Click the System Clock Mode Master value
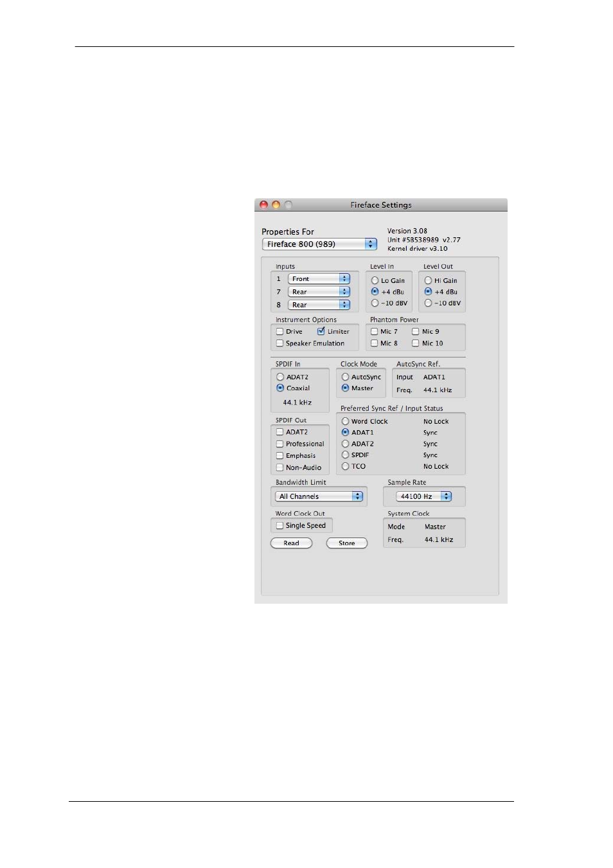 point(435,527)
